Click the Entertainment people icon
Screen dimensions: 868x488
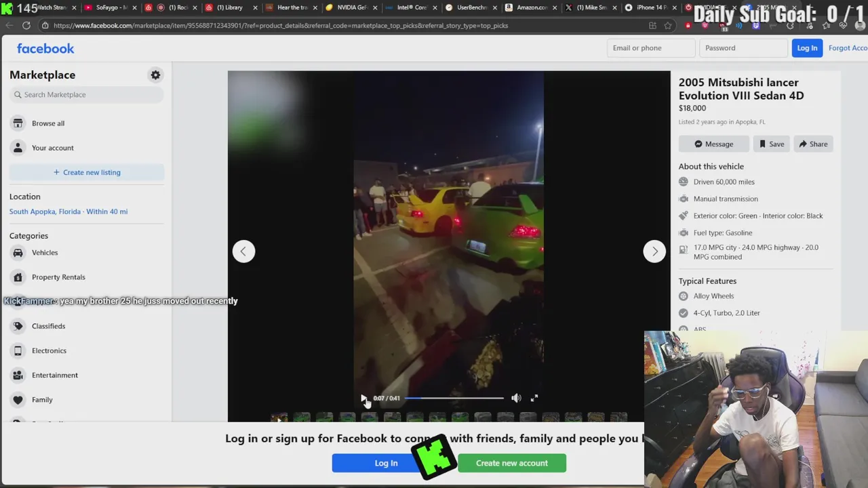18,375
